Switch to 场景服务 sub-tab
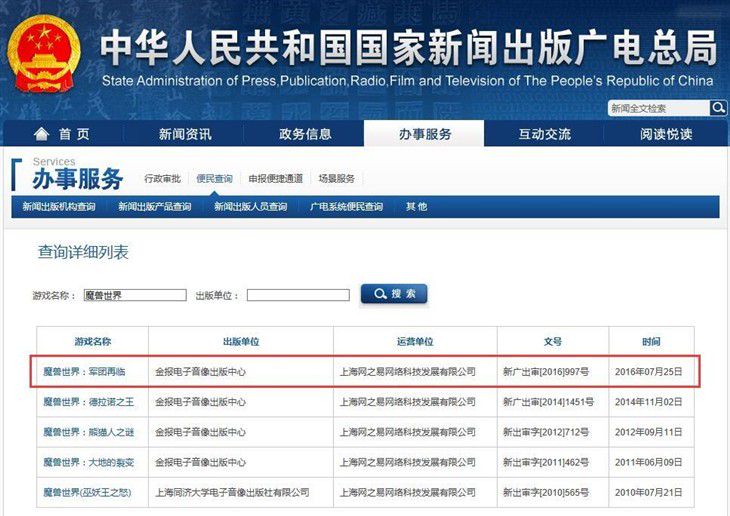 coord(337,178)
